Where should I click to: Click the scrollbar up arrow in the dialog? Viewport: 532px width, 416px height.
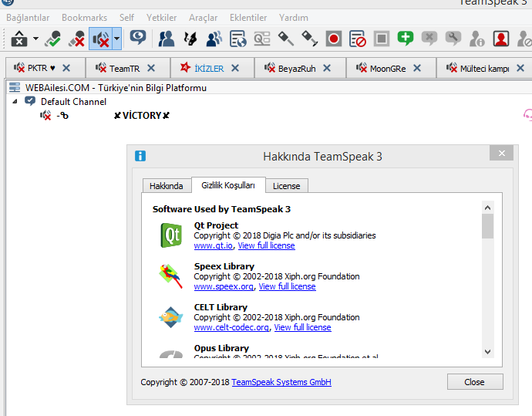[487, 208]
